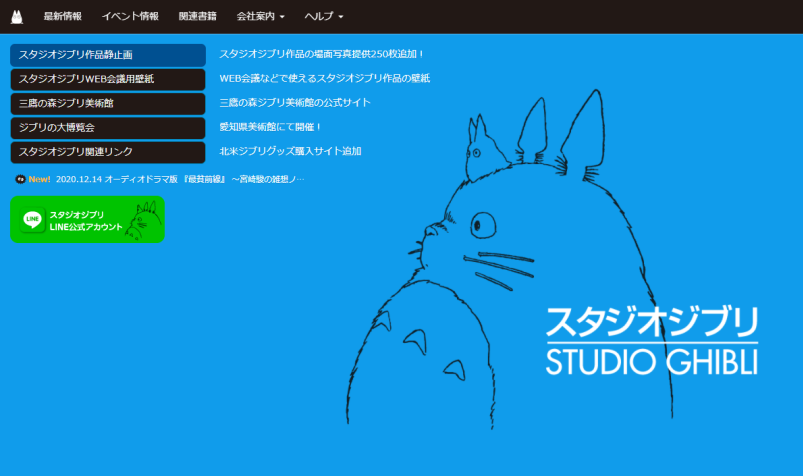Image resolution: width=803 pixels, height=476 pixels.
Task: Click text 愛知県美術館にて開催！
Action: point(270,127)
